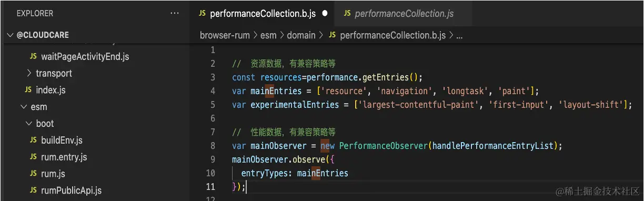The height and width of the screenshot is (201, 644).
Task: Switch to performanceCollection.js tab
Action: pyautogui.click(x=404, y=14)
